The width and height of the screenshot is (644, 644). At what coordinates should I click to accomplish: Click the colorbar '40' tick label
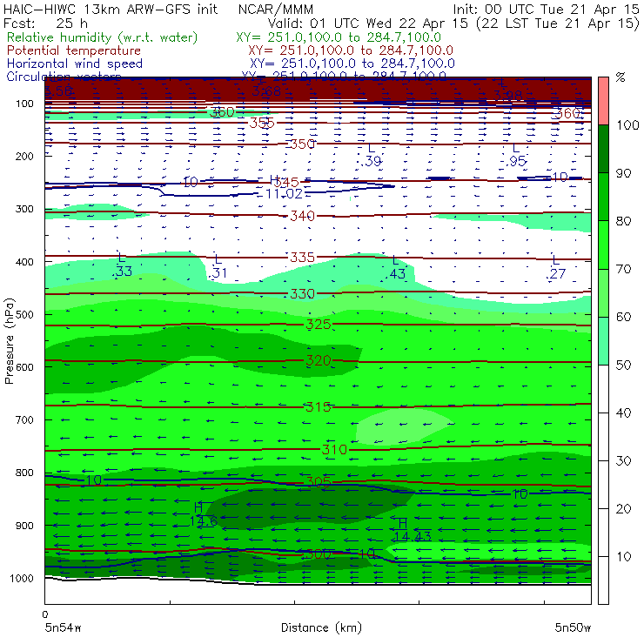tap(623, 413)
